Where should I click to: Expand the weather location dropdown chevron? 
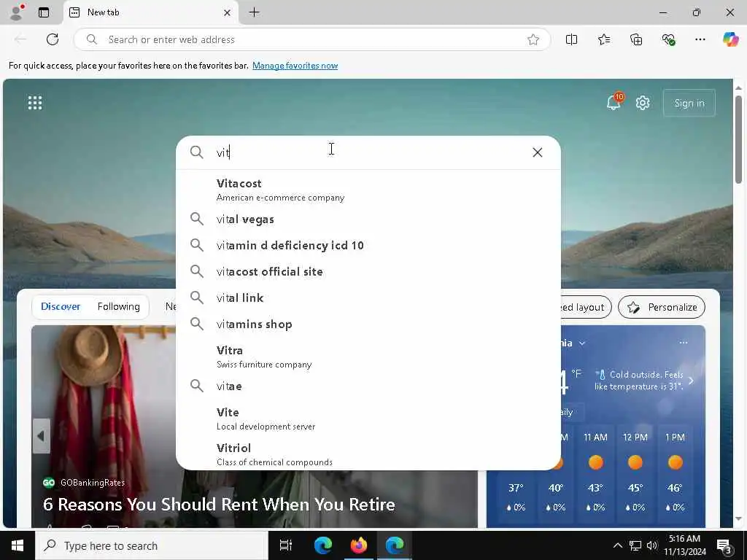pyautogui.click(x=581, y=343)
